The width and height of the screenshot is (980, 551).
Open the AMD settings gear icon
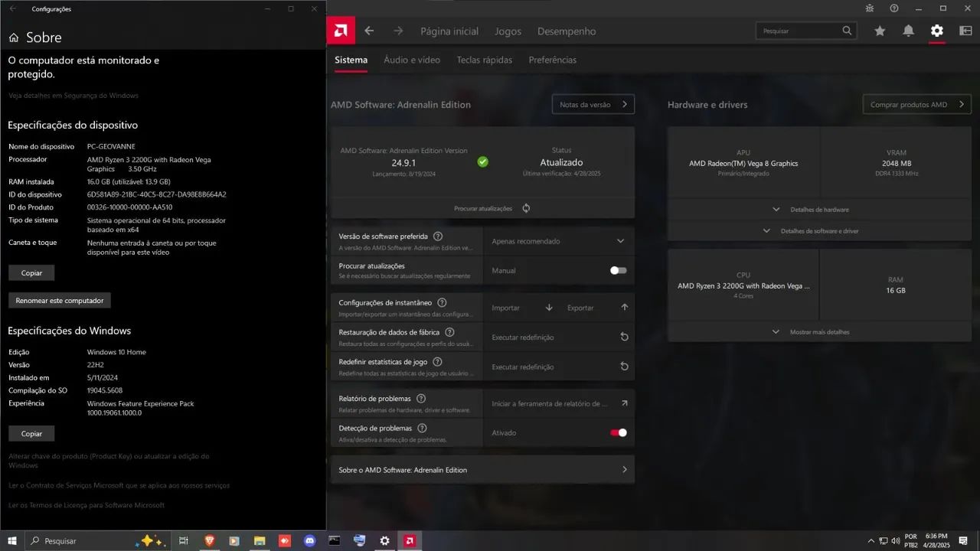(936, 31)
